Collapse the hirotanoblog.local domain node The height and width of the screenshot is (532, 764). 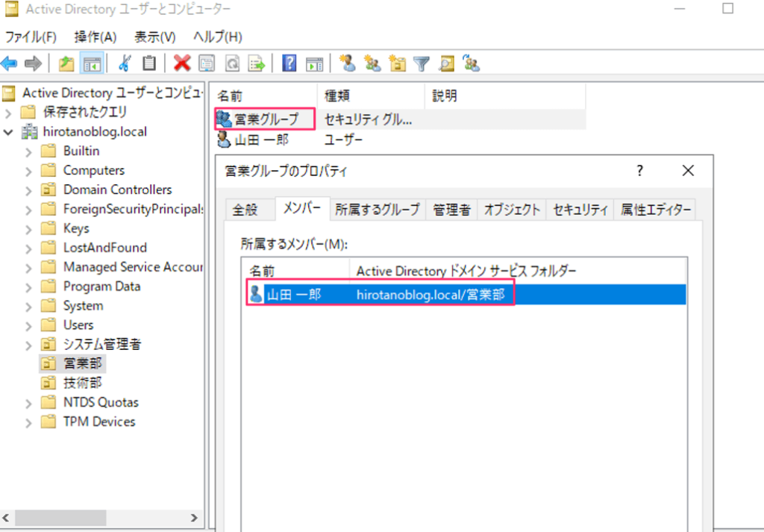point(7,132)
